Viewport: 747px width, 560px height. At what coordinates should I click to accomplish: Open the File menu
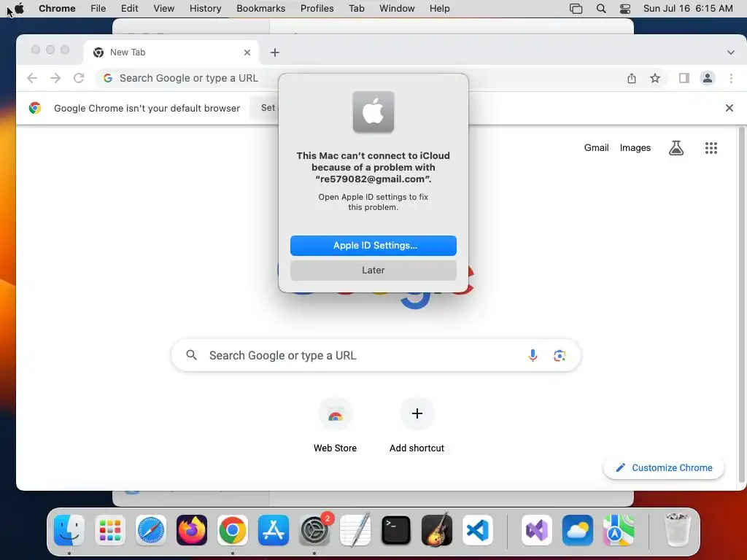98,8
